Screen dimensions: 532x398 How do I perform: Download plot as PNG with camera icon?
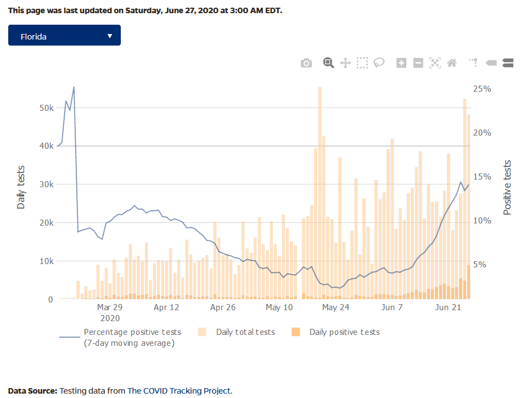[x=306, y=63]
